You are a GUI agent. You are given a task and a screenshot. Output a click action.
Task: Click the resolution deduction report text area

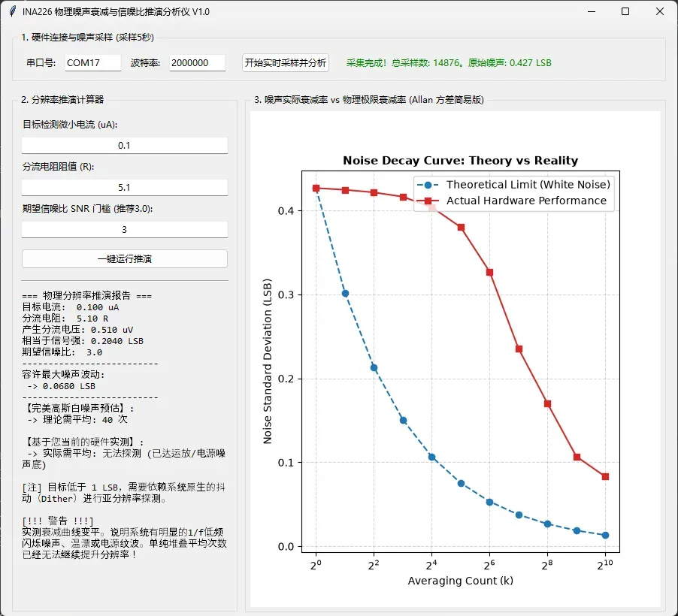pos(125,425)
